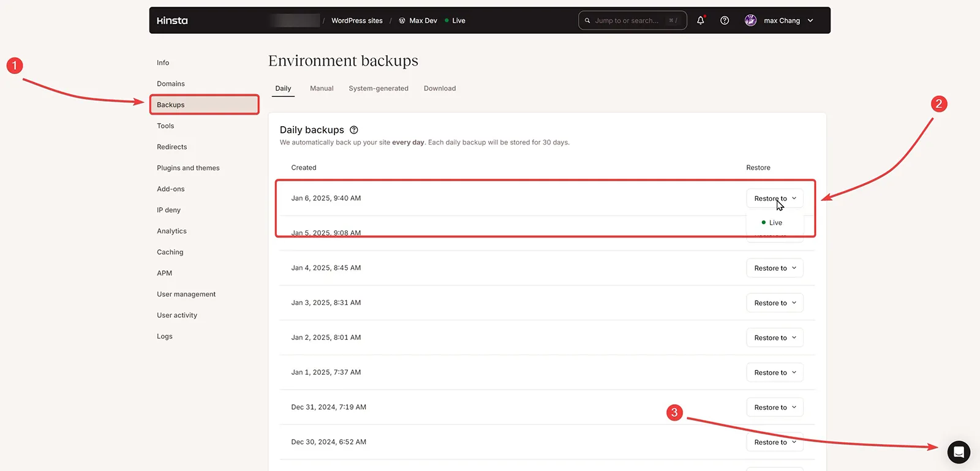Open Analytics in the sidebar
The width and height of the screenshot is (980, 471).
point(171,231)
